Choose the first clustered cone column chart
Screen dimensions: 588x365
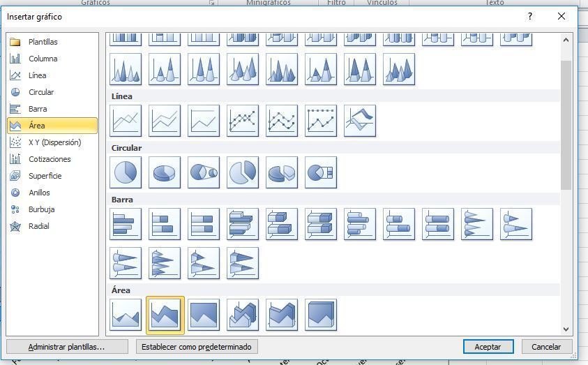point(126,69)
